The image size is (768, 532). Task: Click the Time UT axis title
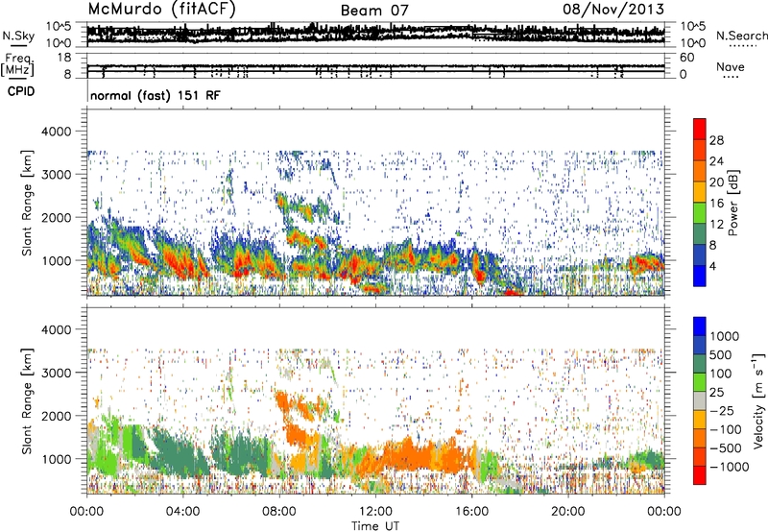[375, 526]
